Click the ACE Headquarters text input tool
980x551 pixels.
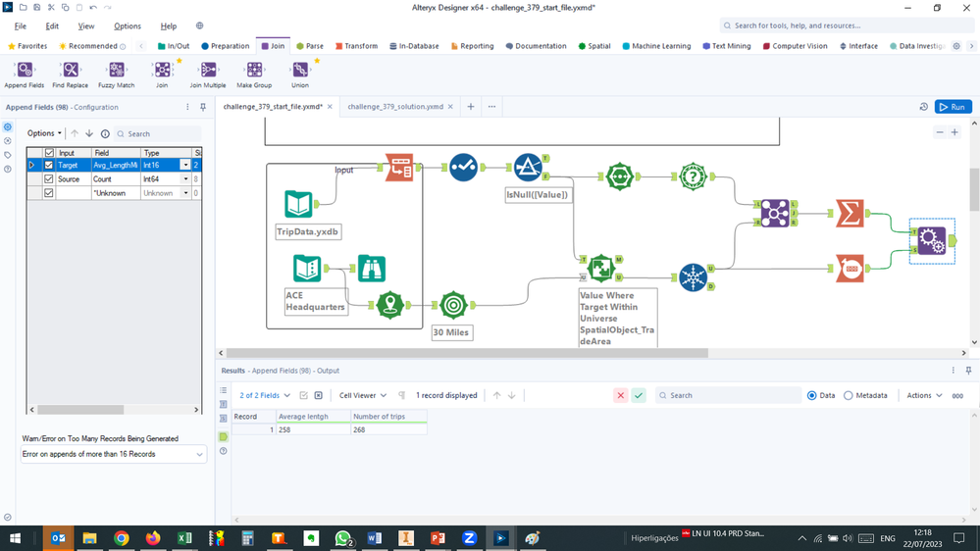click(307, 268)
